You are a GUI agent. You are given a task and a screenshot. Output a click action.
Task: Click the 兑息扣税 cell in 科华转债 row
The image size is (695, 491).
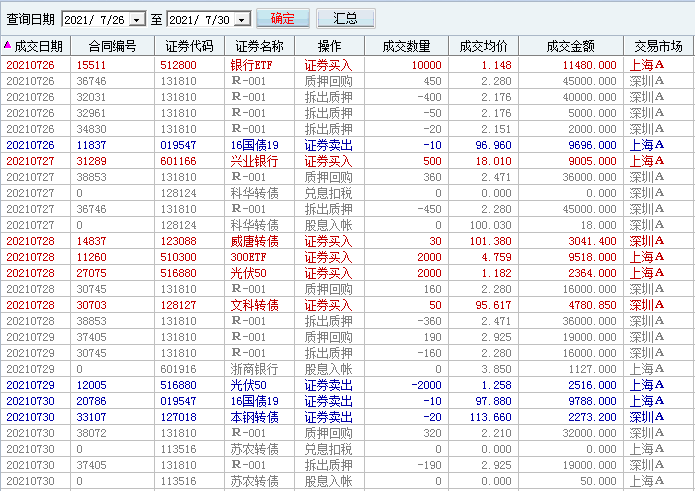(328, 193)
